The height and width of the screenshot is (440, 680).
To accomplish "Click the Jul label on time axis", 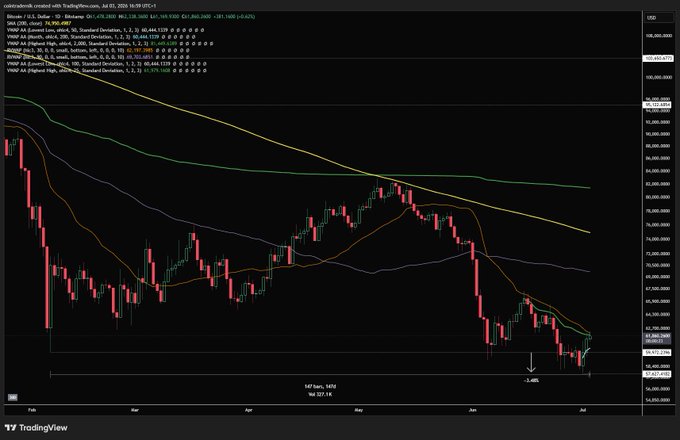I will (582, 410).
